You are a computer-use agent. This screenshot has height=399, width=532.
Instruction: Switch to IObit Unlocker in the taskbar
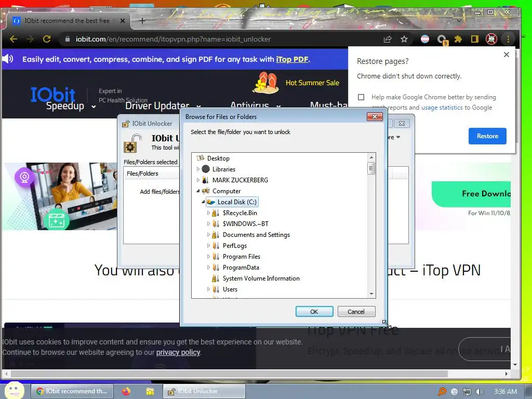[204, 391]
